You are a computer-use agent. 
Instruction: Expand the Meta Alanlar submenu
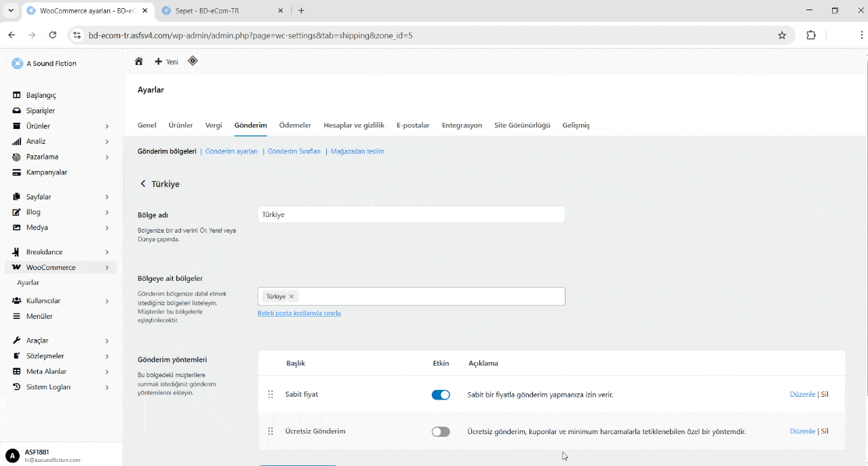(x=107, y=371)
